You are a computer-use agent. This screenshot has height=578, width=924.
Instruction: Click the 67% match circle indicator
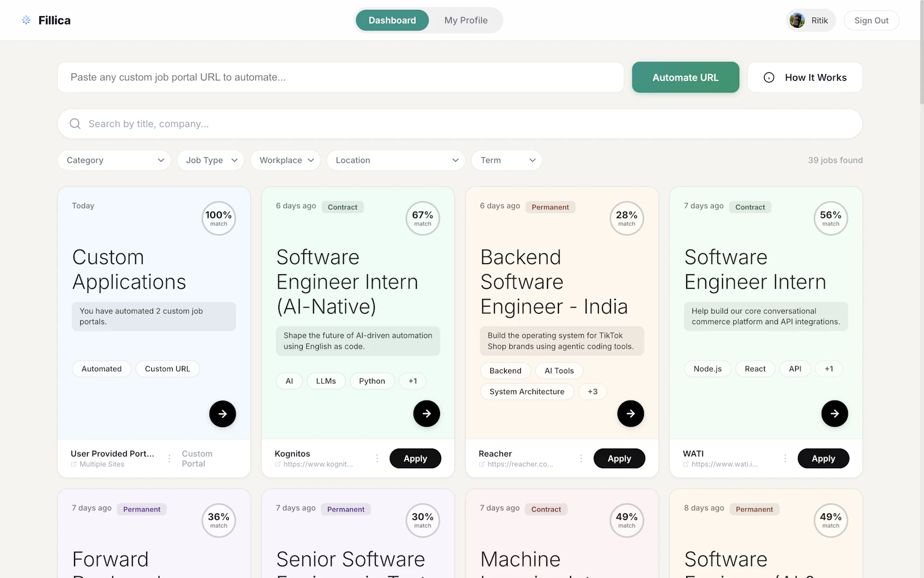pos(423,218)
